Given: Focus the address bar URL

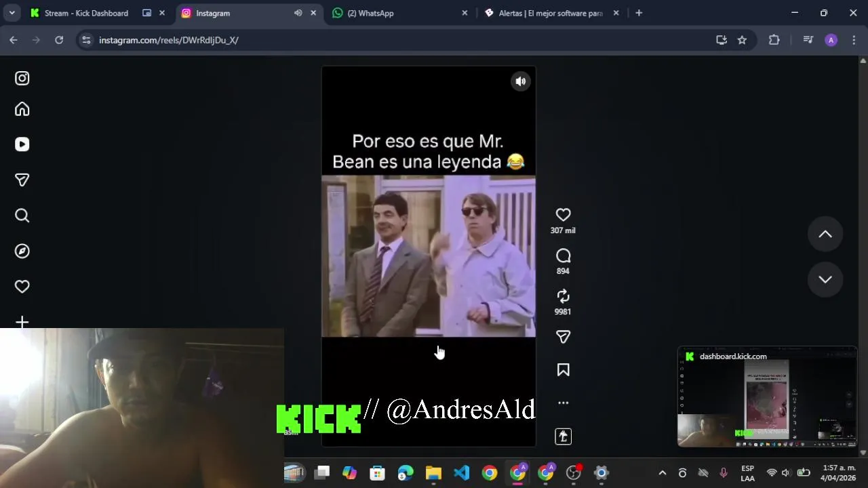Looking at the screenshot, I should click(x=169, y=40).
